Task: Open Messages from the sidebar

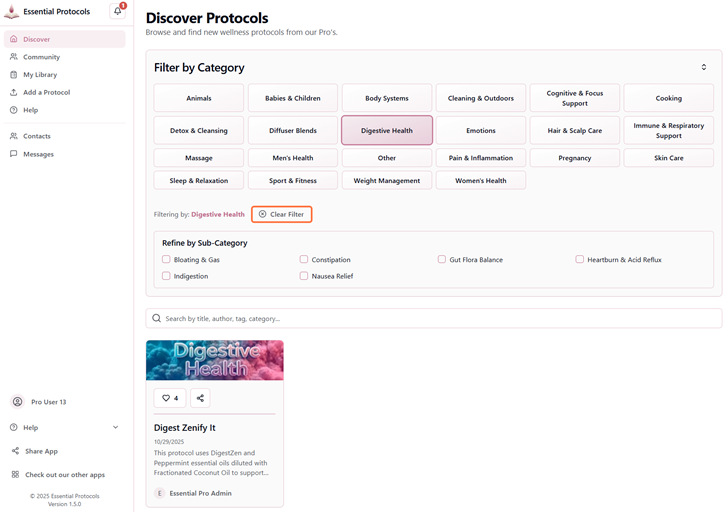Action: point(38,154)
